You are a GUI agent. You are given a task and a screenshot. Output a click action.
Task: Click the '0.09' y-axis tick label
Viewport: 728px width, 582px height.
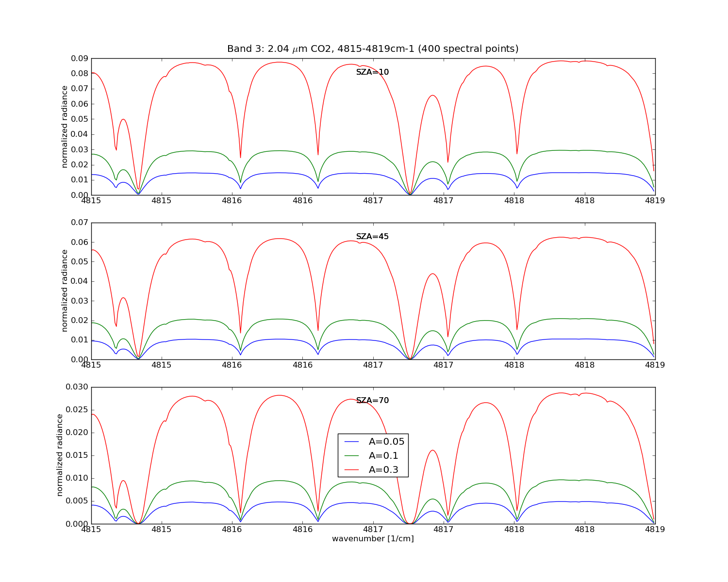(x=79, y=59)
